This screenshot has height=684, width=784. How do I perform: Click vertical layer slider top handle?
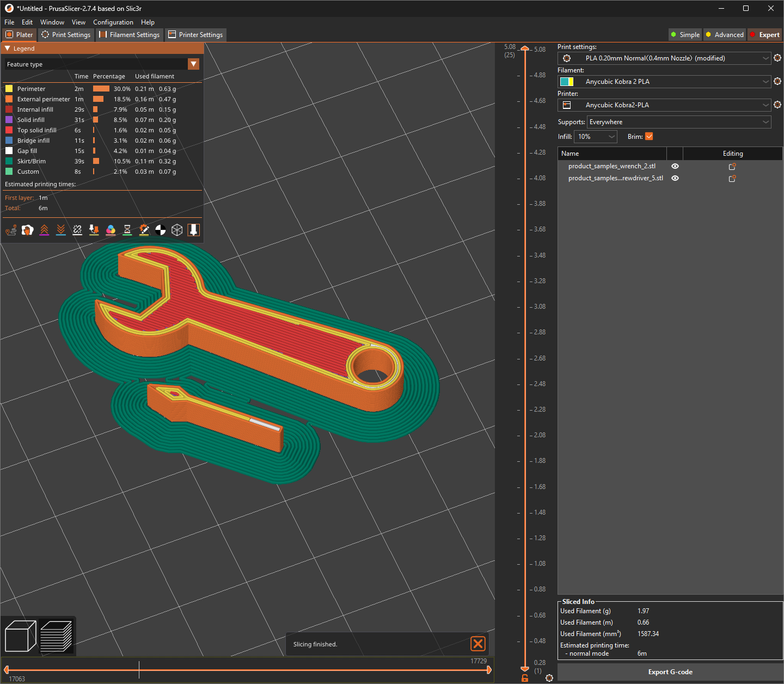coord(525,48)
